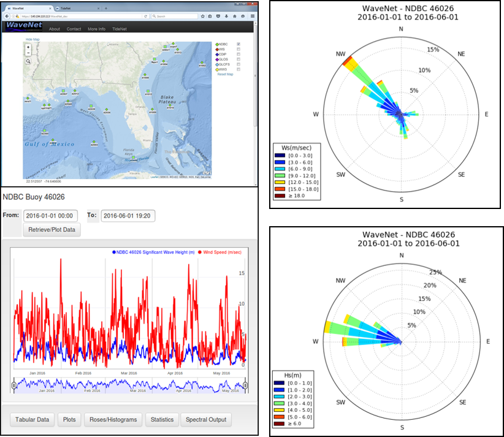The width and height of the screenshot is (504, 437).
Task: Go to browser home icon
Action: tap(235, 16)
